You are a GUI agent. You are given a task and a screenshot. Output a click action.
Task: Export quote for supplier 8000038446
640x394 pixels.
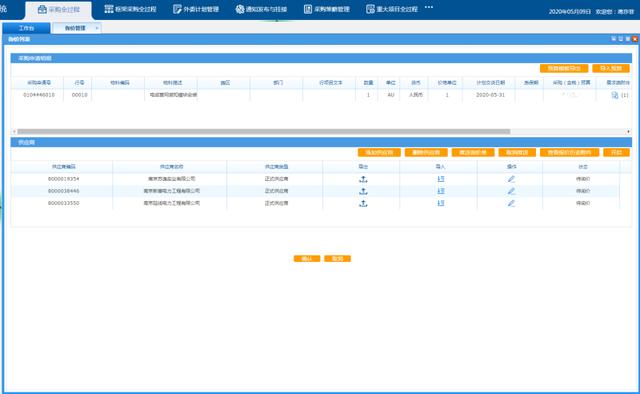(x=363, y=191)
